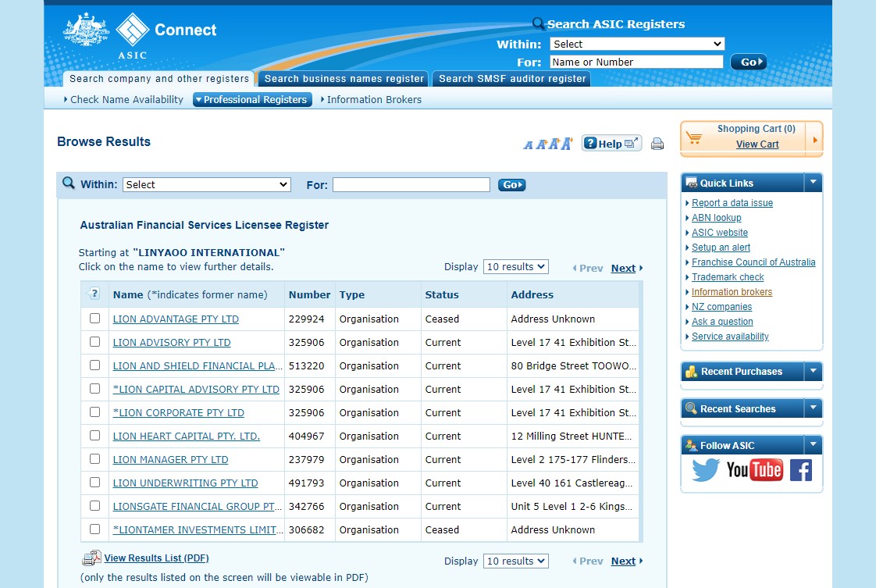Open top Display 10 results dropdown

click(x=515, y=267)
